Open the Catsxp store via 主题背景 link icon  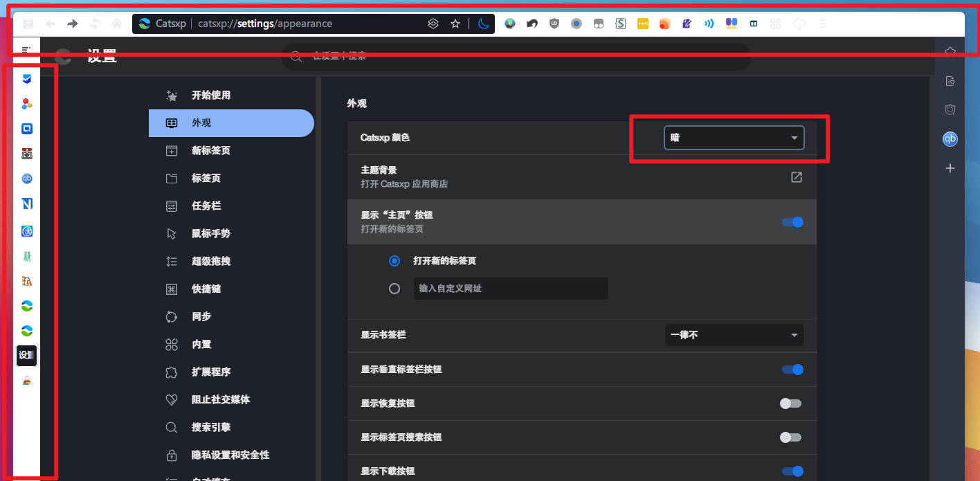pos(797,177)
